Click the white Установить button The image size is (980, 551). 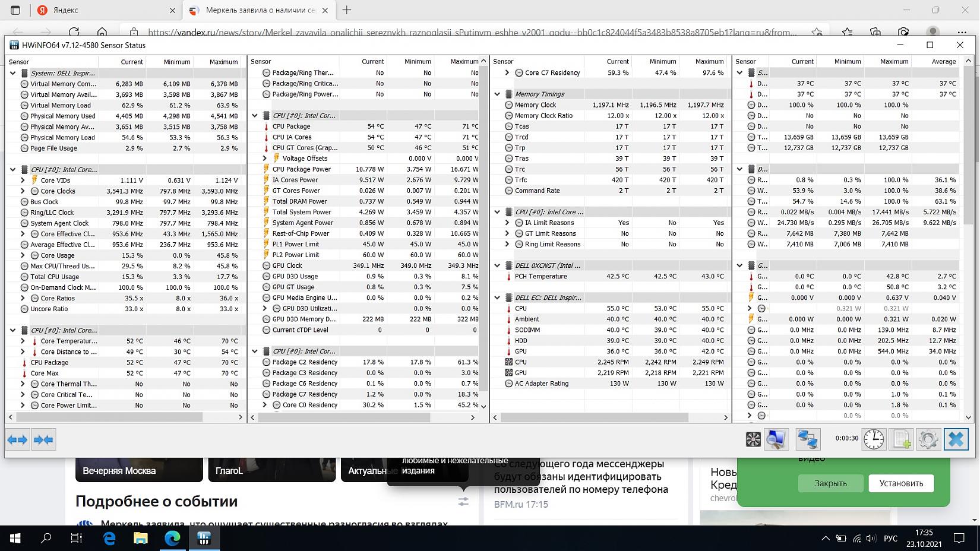click(901, 483)
